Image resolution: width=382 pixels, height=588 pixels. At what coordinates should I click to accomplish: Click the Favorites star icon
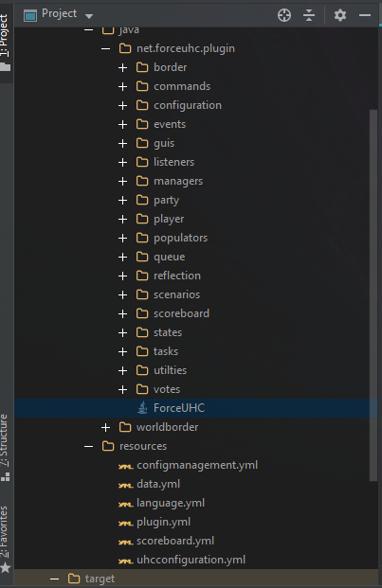point(6,567)
